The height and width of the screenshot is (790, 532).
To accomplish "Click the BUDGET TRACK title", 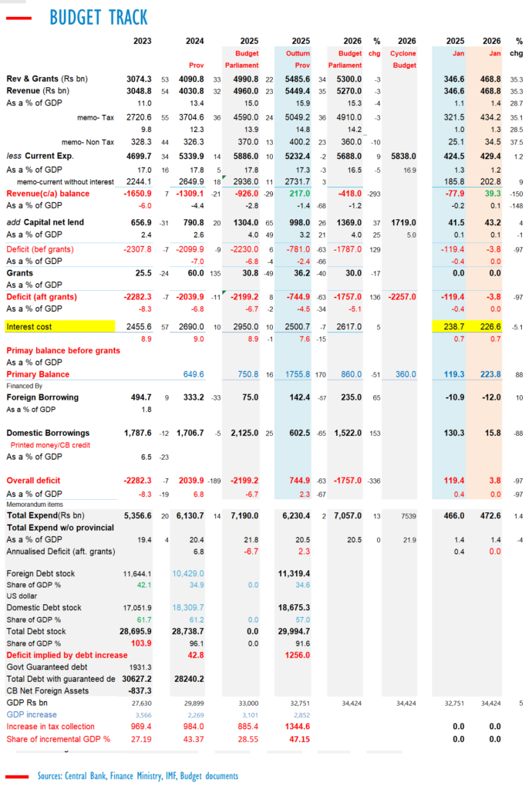I will pyautogui.click(x=98, y=18).
